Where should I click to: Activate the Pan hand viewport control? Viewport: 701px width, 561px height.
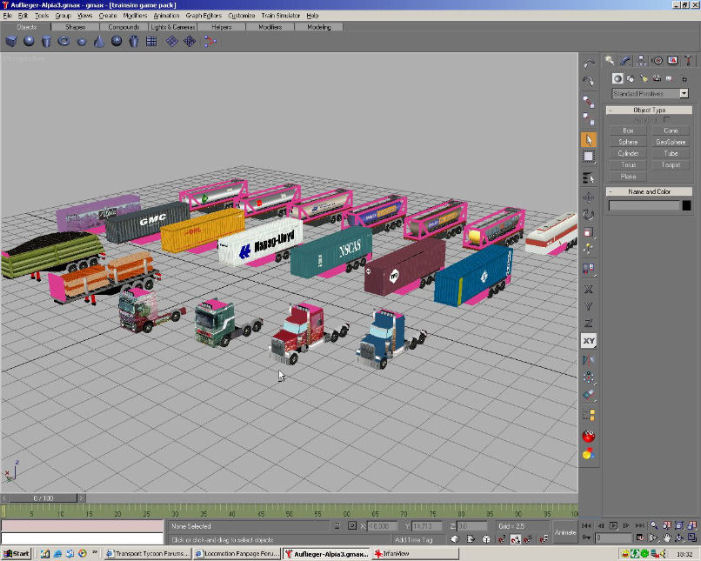pyautogui.click(x=667, y=538)
